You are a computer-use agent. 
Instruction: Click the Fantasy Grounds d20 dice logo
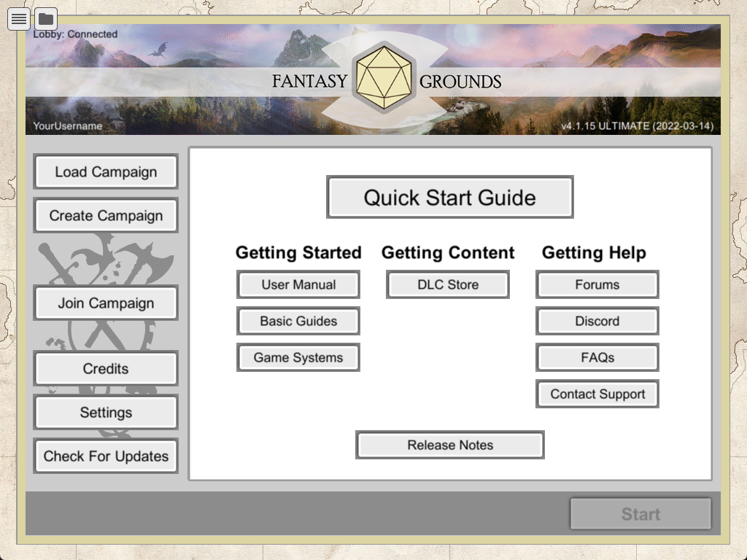point(384,77)
